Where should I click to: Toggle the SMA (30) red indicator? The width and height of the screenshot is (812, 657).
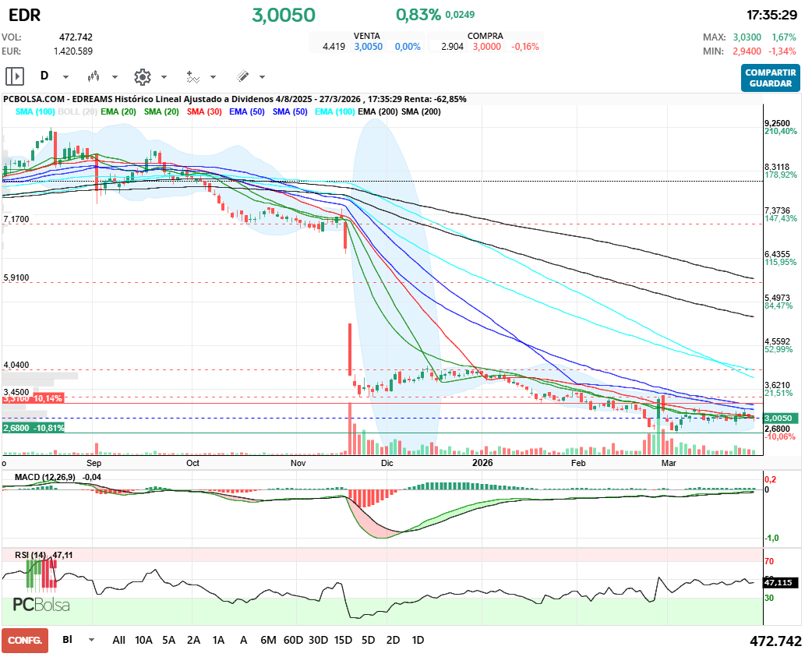(204, 112)
